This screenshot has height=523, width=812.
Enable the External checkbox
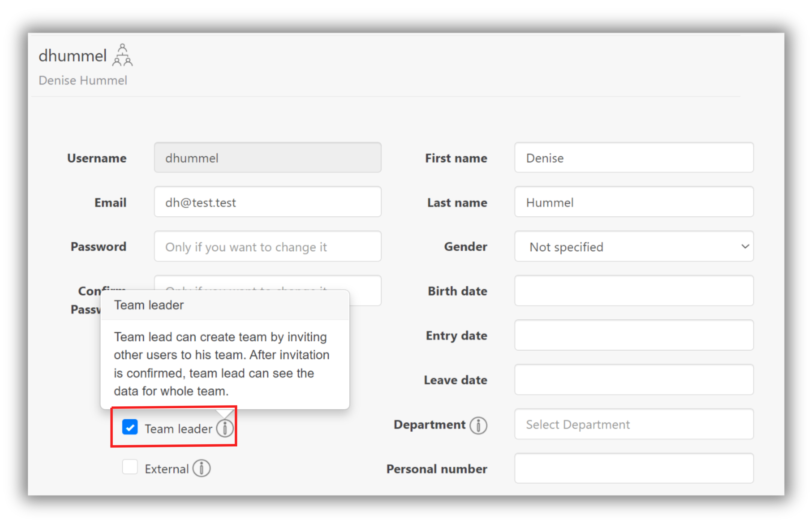[x=130, y=467]
